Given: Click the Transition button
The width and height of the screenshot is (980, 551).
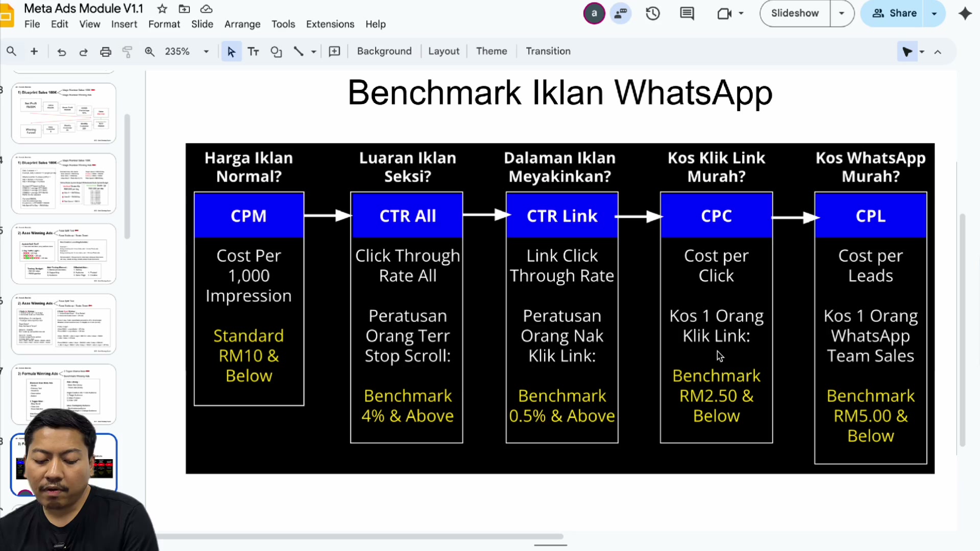Looking at the screenshot, I should [548, 51].
